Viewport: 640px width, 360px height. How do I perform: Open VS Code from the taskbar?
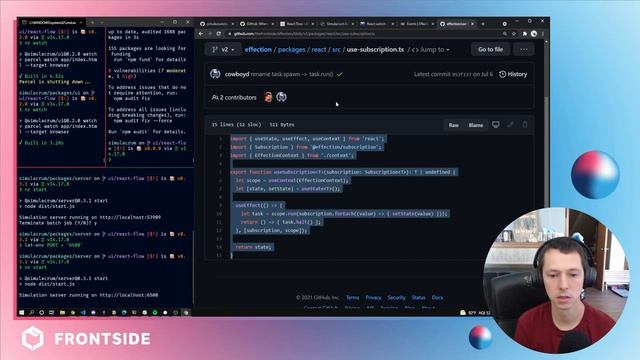(83, 312)
